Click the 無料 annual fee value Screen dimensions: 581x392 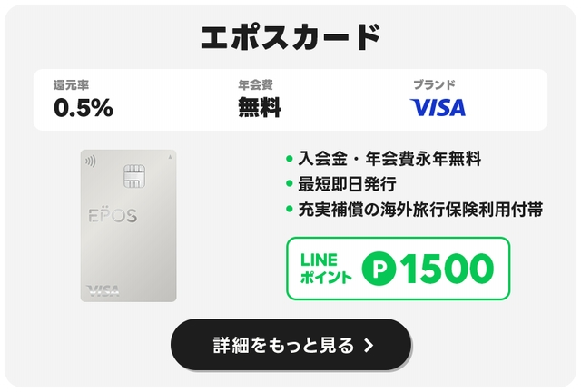point(259,108)
